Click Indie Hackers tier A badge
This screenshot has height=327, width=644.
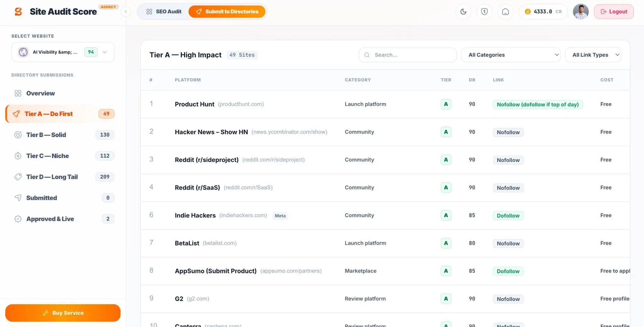pos(446,215)
